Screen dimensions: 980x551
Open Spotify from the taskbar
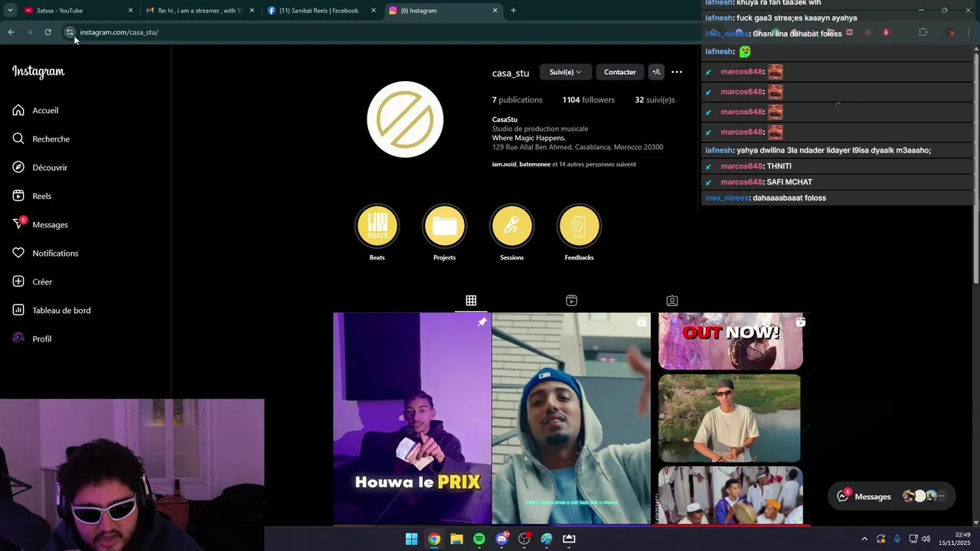click(479, 539)
